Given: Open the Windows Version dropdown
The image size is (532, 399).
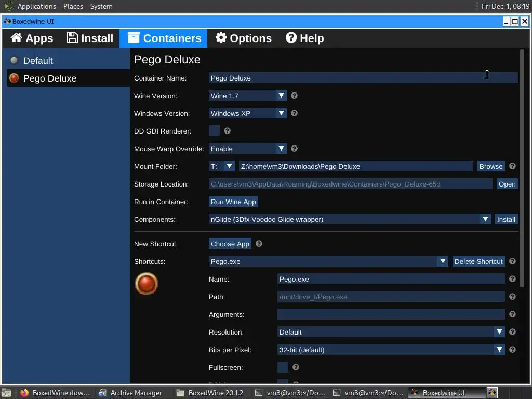Looking at the screenshot, I should click(x=247, y=113).
